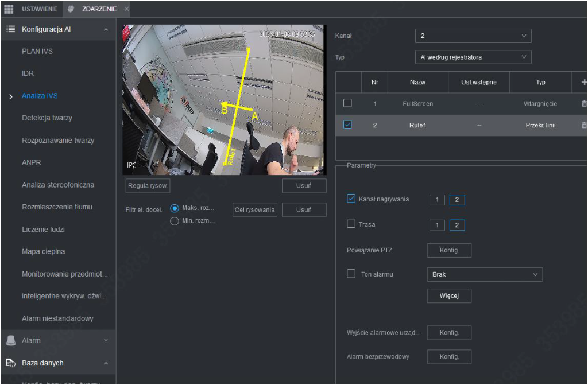Expand the Ton alarmu Brak dropdown

click(x=485, y=274)
